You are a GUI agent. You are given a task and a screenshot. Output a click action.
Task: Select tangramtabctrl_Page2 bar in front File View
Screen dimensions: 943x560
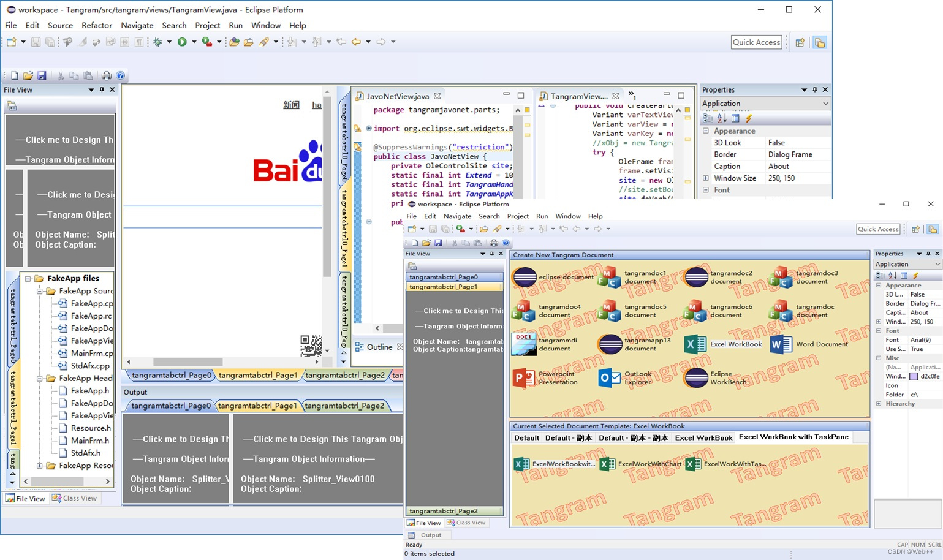click(455, 511)
